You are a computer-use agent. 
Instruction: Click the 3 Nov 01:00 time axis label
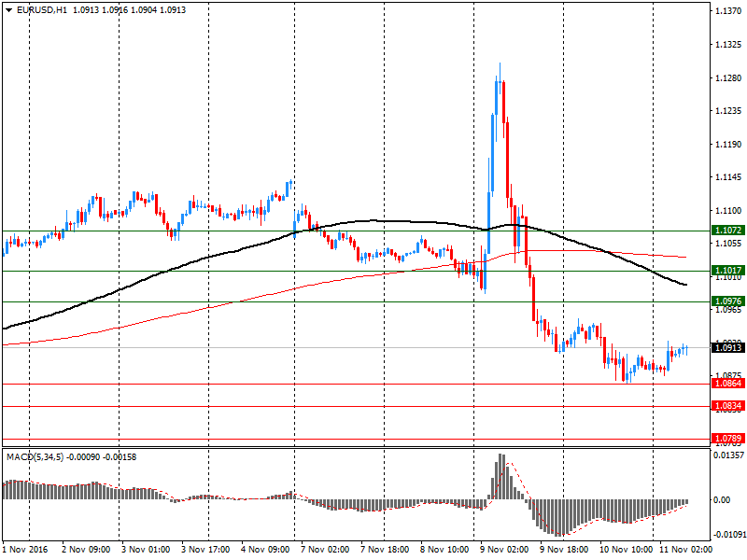pos(146,550)
